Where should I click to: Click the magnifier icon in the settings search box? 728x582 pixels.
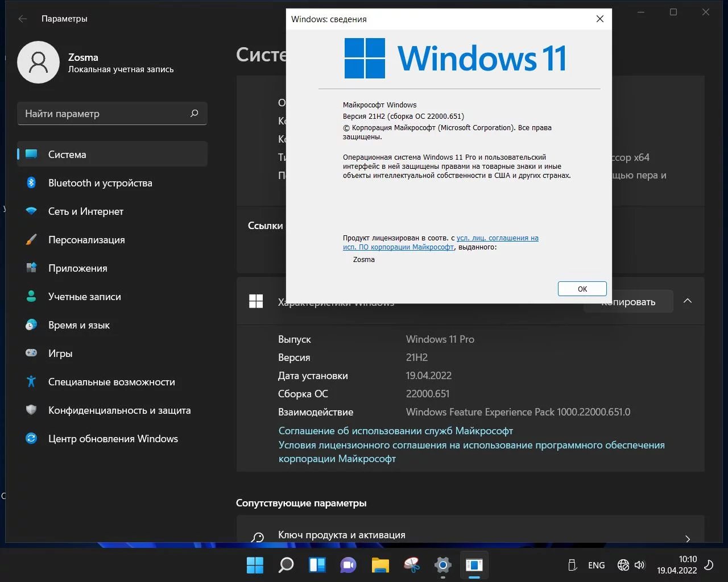click(194, 113)
